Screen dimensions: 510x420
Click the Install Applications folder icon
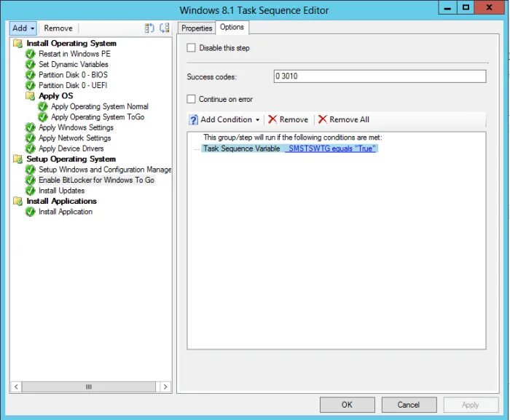[18, 201]
